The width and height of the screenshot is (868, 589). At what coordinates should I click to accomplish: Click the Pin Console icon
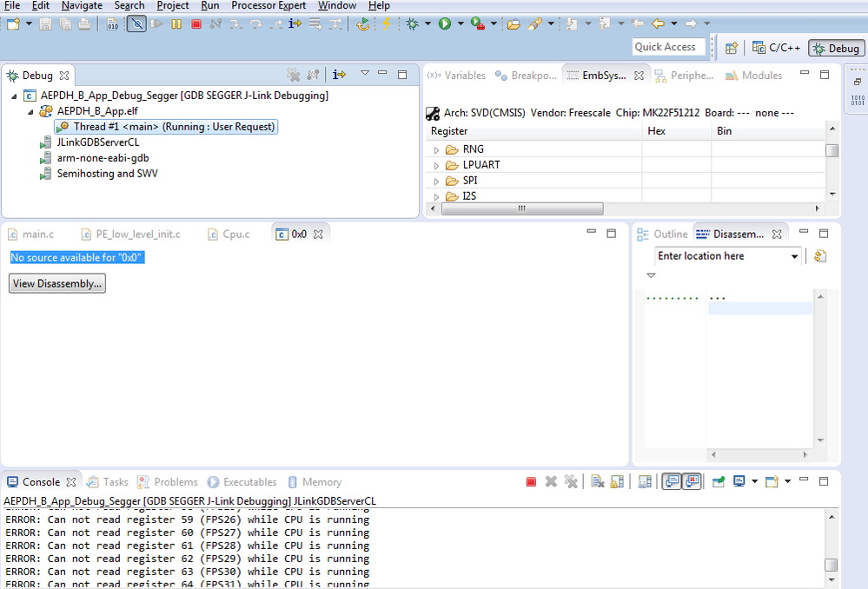(719, 482)
